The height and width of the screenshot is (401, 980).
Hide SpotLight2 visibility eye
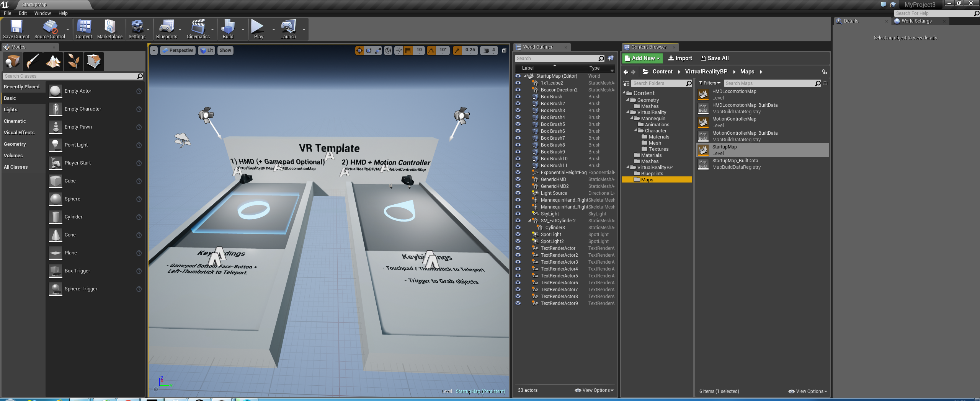(x=518, y=241)
